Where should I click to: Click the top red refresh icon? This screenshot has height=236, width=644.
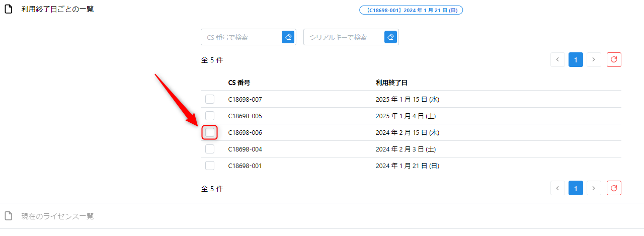(x=614, y=59)
